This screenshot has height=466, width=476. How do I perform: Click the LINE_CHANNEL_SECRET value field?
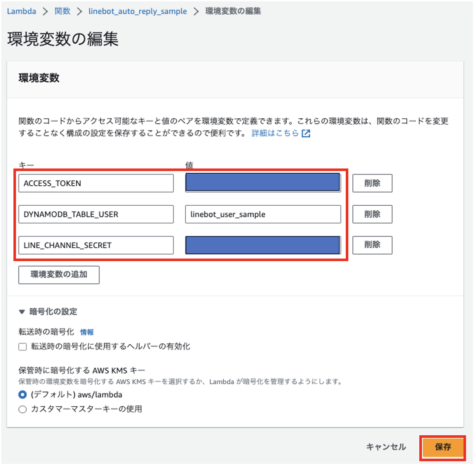click(263, 245)
